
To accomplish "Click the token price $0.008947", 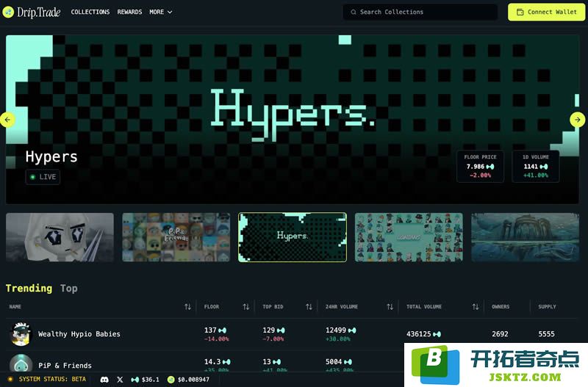I will [x=188, y=380].
